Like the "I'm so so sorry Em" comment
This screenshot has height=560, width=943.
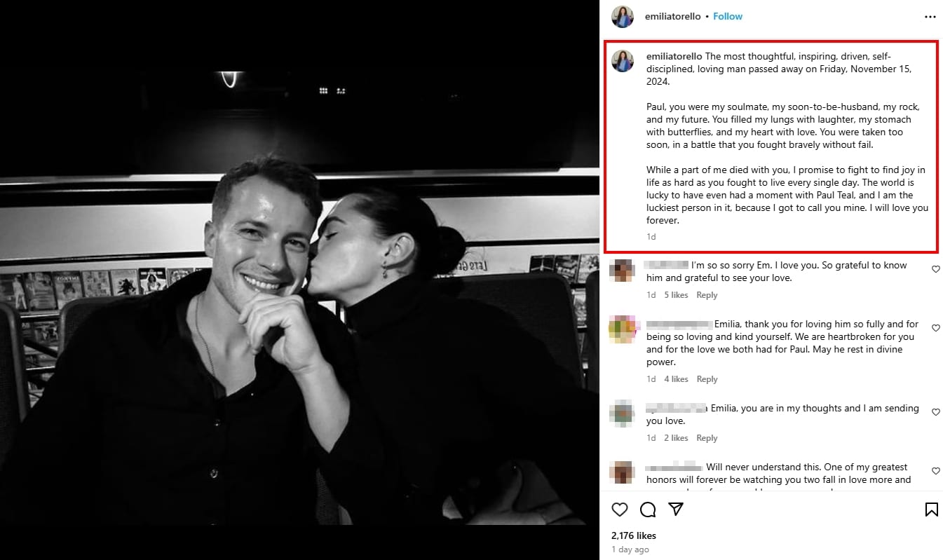point(935,269)
